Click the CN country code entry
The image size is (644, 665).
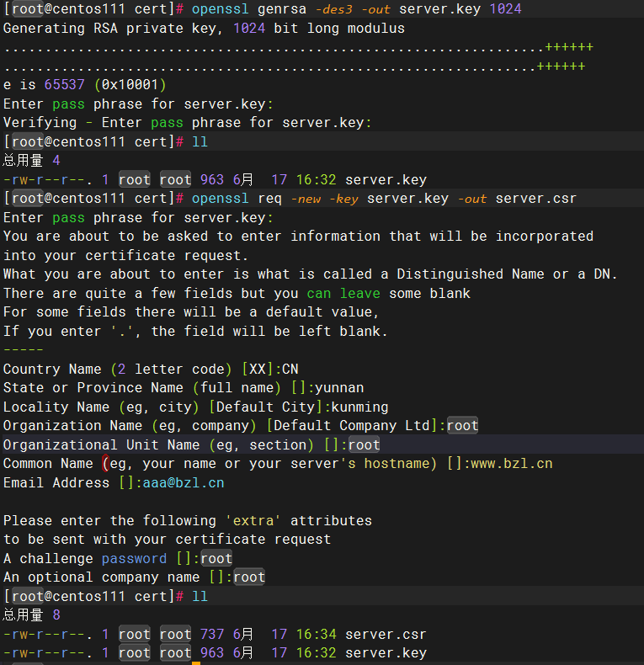pyautogui.click(x=290, y=369)
